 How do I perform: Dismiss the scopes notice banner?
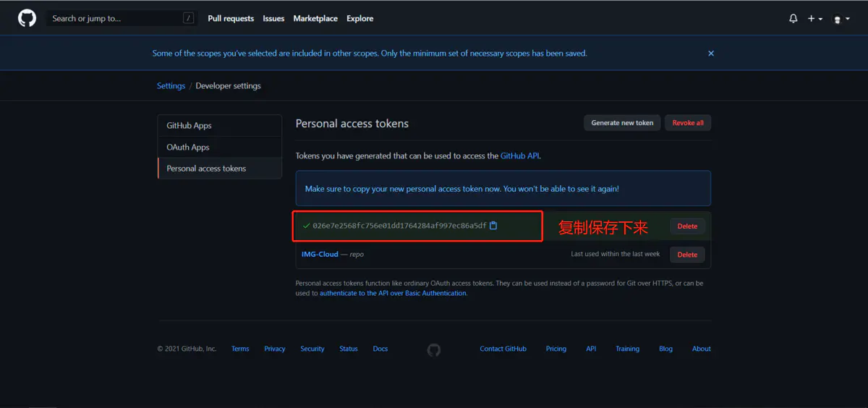click(711, 54)
